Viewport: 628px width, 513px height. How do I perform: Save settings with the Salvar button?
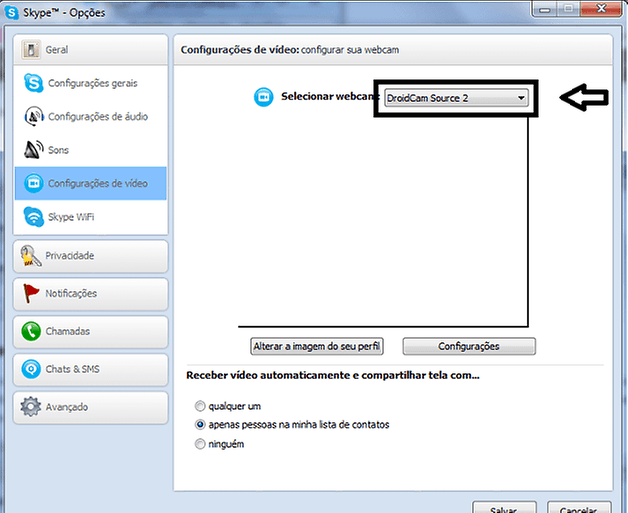504,508
